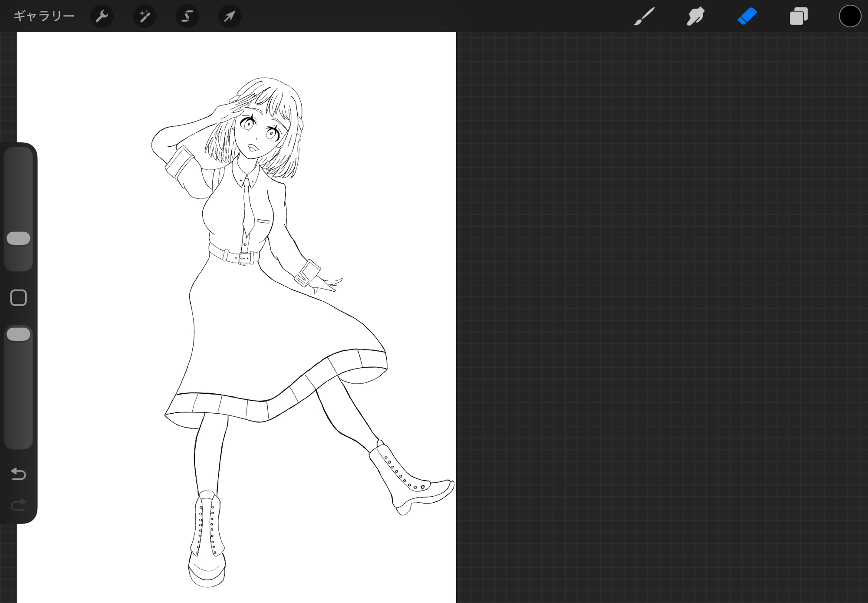Return to the ギャラリー gallery view

click(44, 16)
